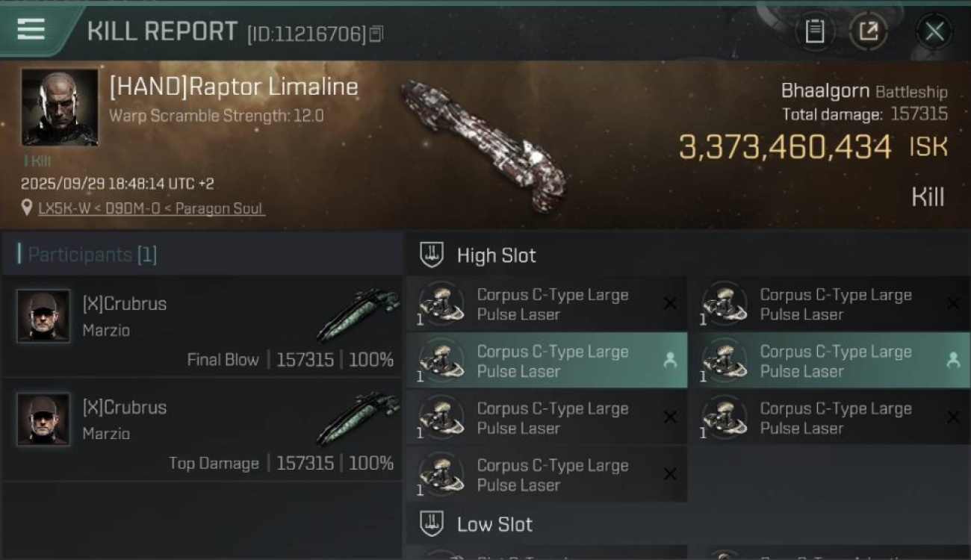
Task: Select the Raptor Limaline victim name
Action: coord(234,87)
